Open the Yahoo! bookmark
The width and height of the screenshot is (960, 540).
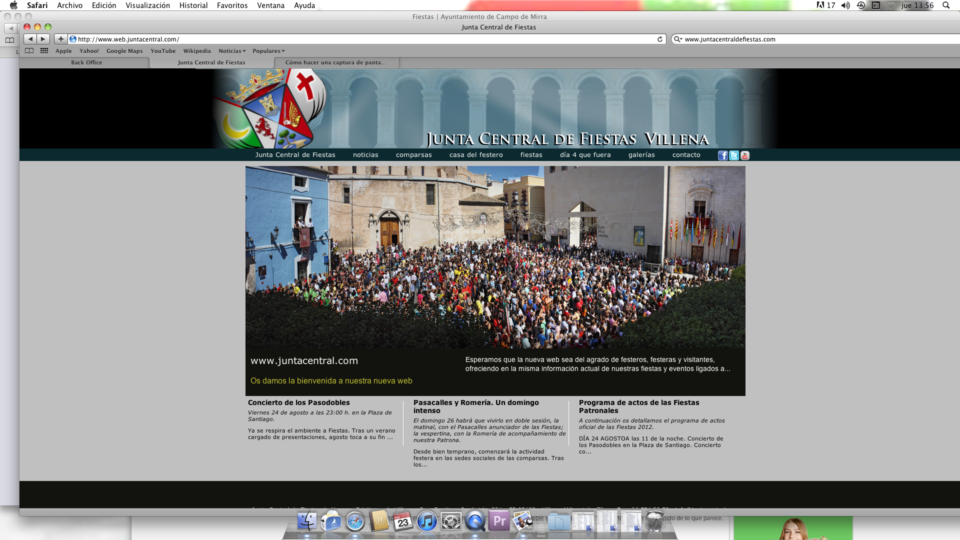coord(89,51)
